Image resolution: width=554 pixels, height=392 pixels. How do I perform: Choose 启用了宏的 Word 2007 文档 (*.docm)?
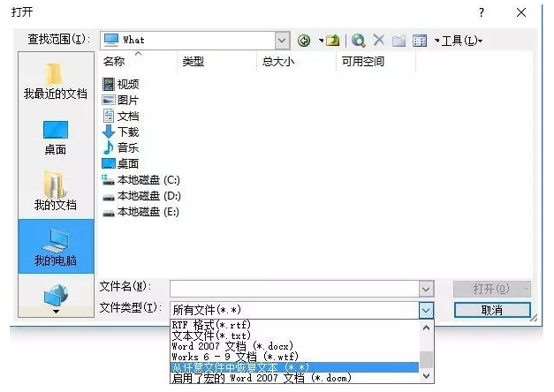[294, 378]
